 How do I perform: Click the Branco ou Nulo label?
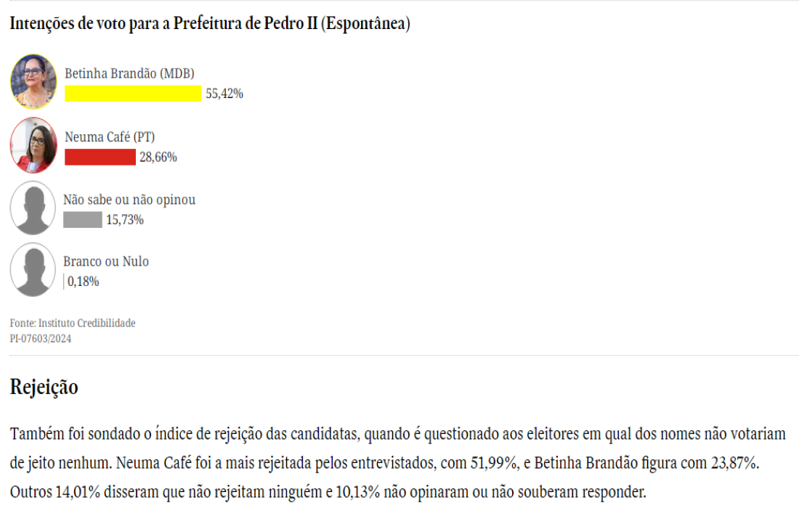click(x=106, y=261)
